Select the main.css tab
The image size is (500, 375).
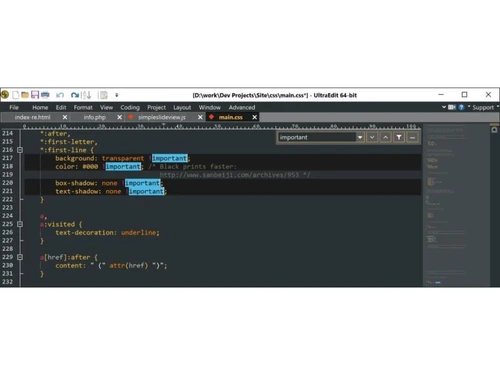[x=231, y=117]
